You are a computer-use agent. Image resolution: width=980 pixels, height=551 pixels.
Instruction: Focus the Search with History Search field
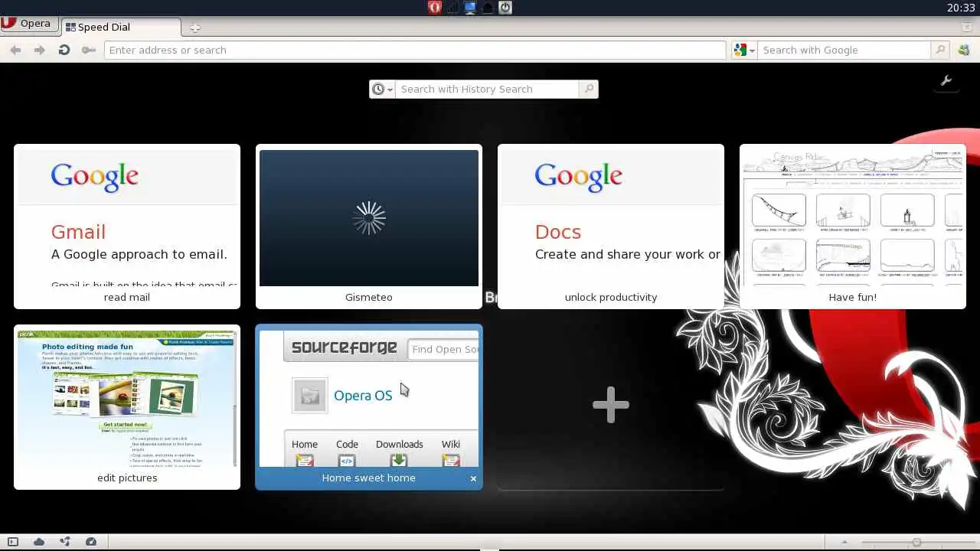(x=488, y=89)
